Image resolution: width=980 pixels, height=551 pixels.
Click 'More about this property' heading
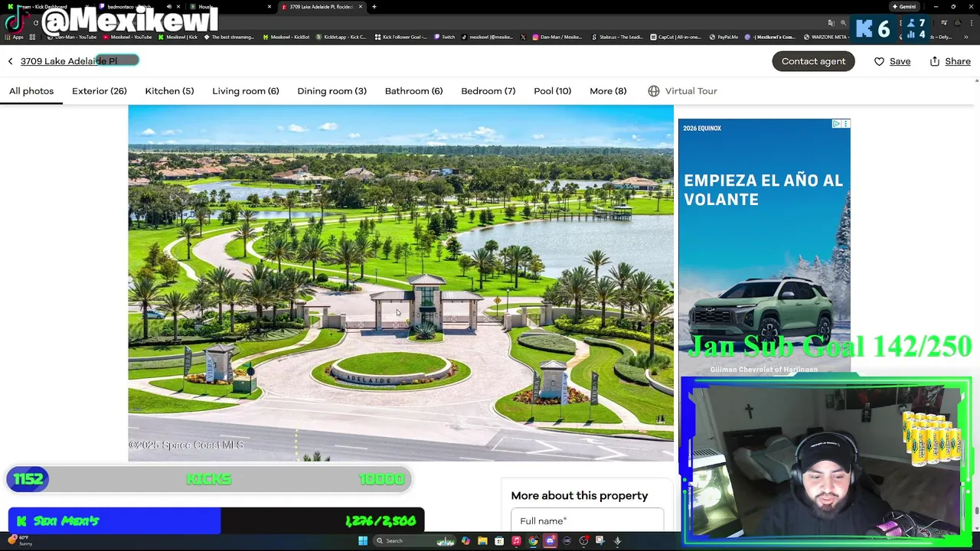[580, 496]
